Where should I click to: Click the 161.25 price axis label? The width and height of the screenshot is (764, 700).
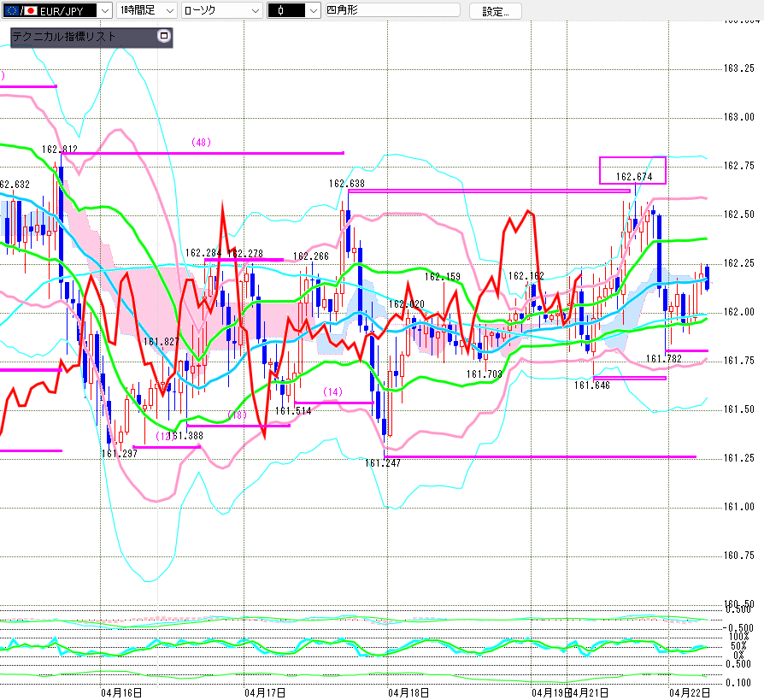738,458
